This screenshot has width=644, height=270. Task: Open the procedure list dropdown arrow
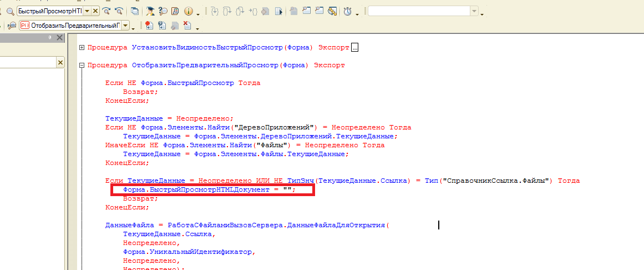coord(125,26)
